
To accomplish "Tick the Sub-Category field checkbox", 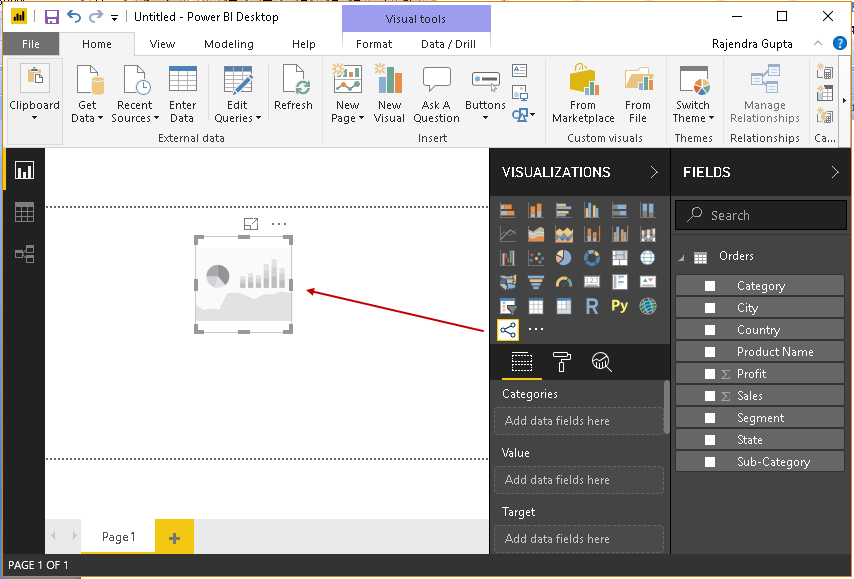I will 710,462.
